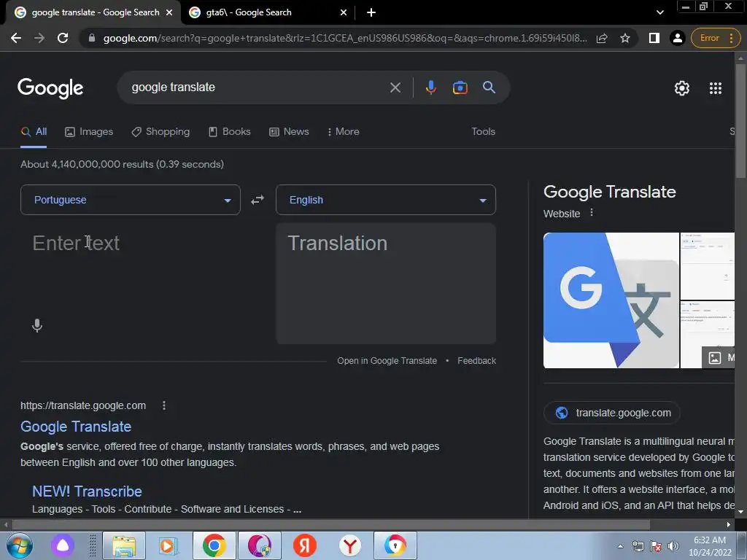Open the side panel icon
The width and height of the screenshot is (747, 560).
654,38
